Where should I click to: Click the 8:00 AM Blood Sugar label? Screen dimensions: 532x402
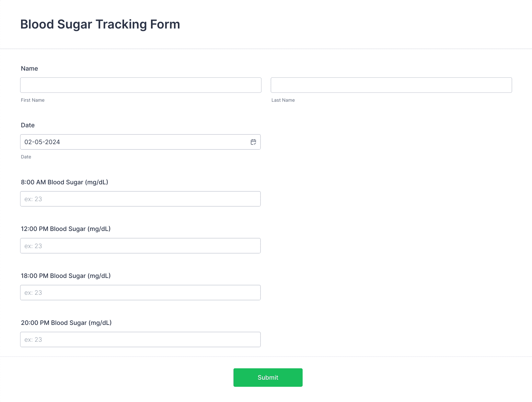(64, 182)
